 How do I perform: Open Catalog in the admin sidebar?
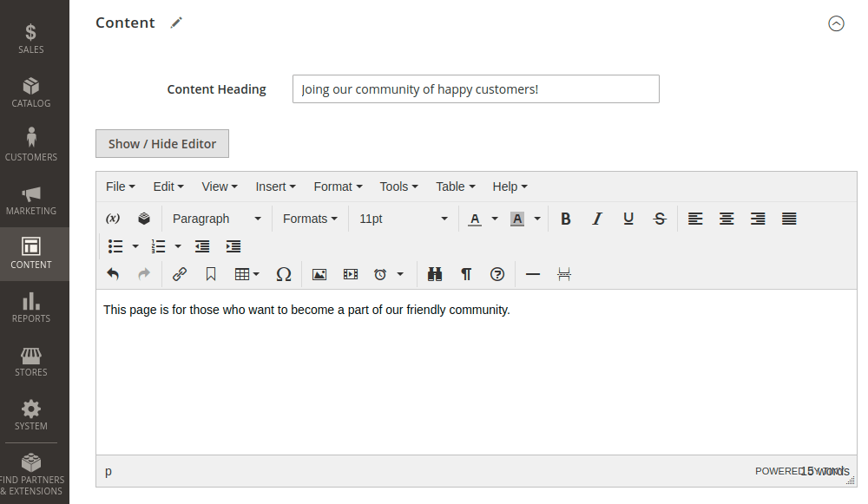(31, 93)
